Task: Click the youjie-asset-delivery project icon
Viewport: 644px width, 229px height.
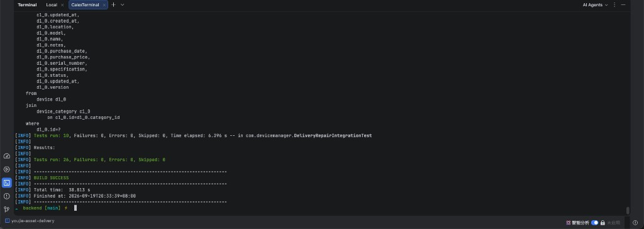Action: coord(8,221)
